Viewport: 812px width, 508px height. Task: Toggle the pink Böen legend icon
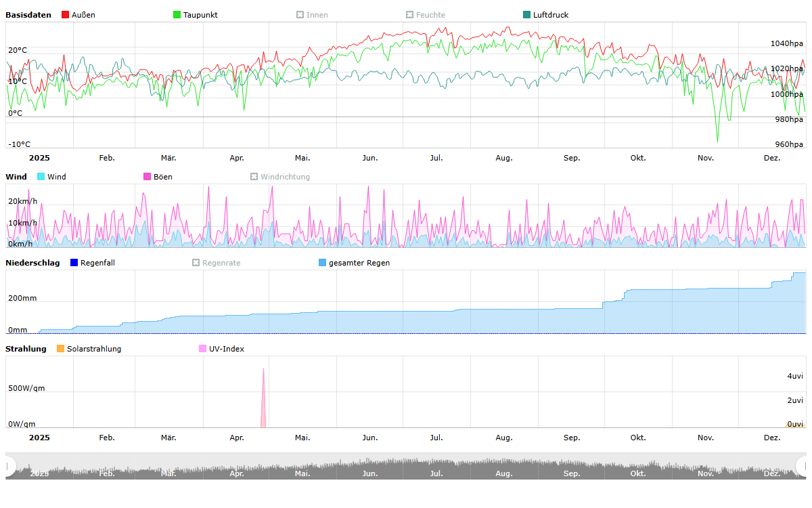click(x=147, y=177)
